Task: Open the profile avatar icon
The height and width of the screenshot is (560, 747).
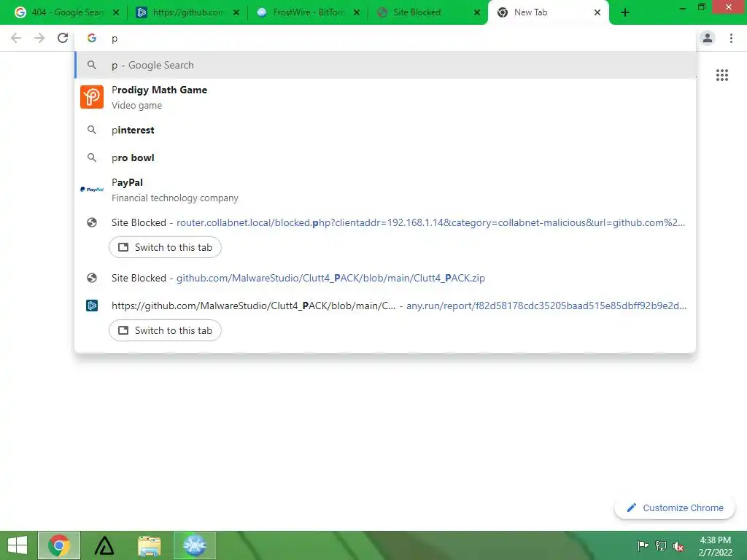Action: [x=708, y=38]
